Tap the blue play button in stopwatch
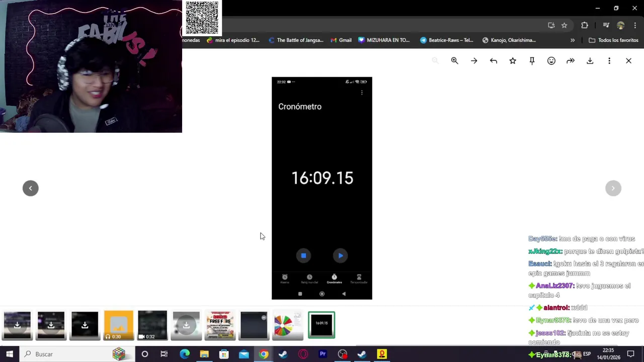This screenshot has width=644, height=362. [x=341, y=255]
